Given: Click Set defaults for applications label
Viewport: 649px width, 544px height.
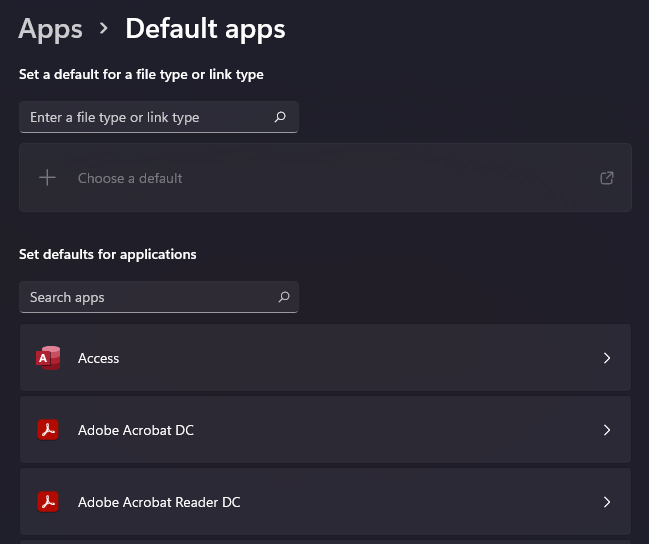Looking at the screenshot, I should (107, 254).
